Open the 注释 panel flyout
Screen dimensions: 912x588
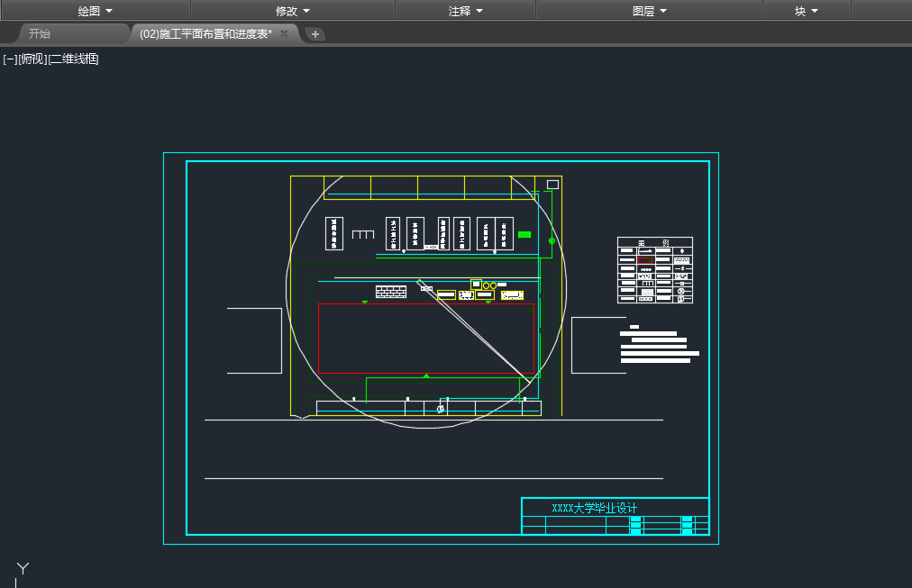(465, 11)
